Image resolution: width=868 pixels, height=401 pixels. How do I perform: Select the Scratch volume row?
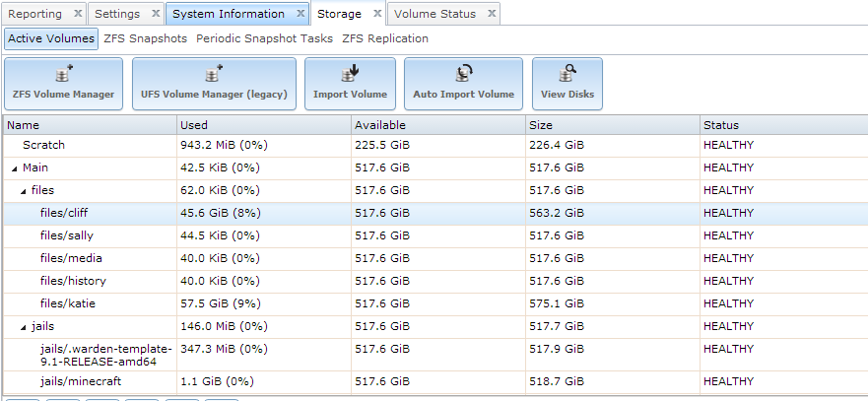click(x=43, y=145)
